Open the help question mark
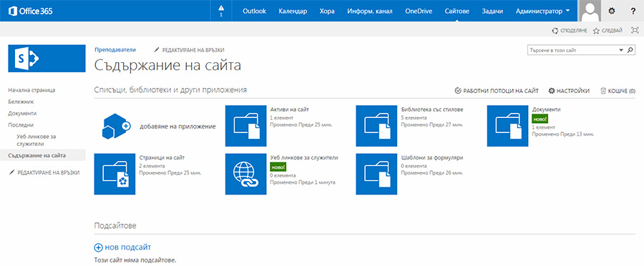 click(x=633, y=11)
